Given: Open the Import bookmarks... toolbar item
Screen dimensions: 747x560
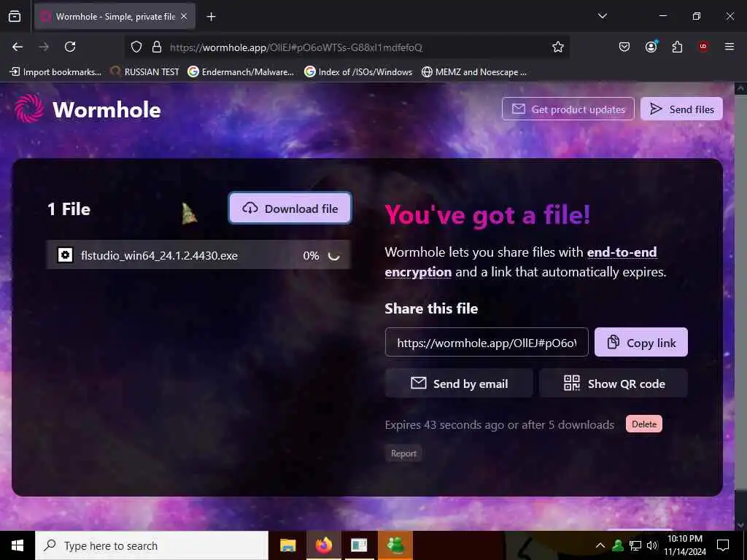Looking at the screenshot, I should pos(55,72).
